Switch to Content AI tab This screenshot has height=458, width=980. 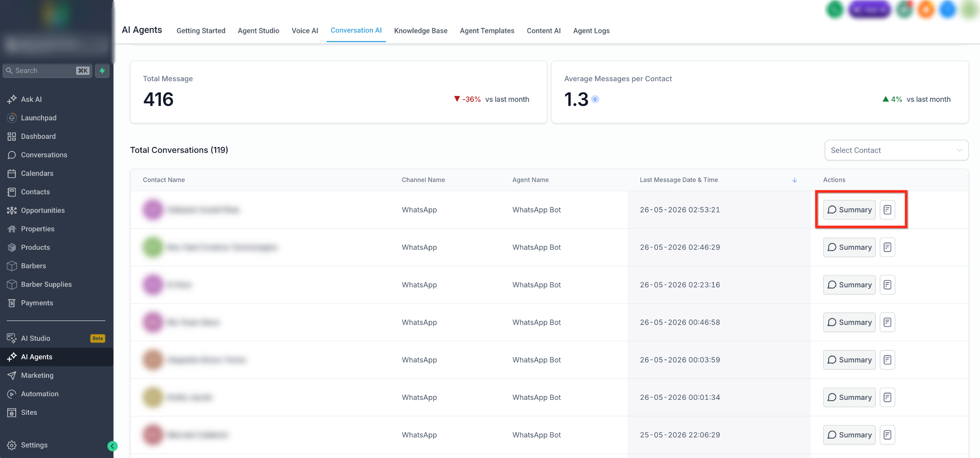(x=544, y=31)
